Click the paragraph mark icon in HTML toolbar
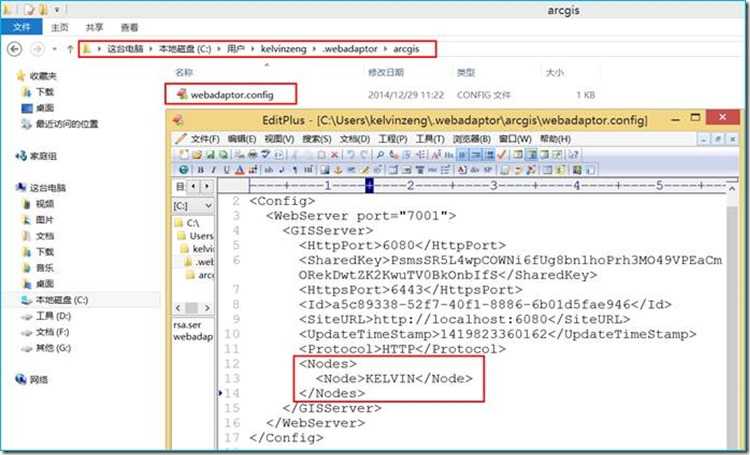 pos(295,170)
